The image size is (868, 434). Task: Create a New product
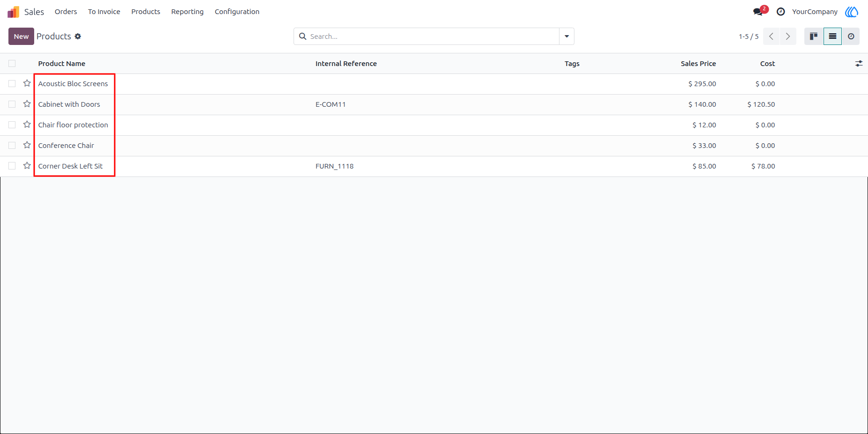point(21,36)
